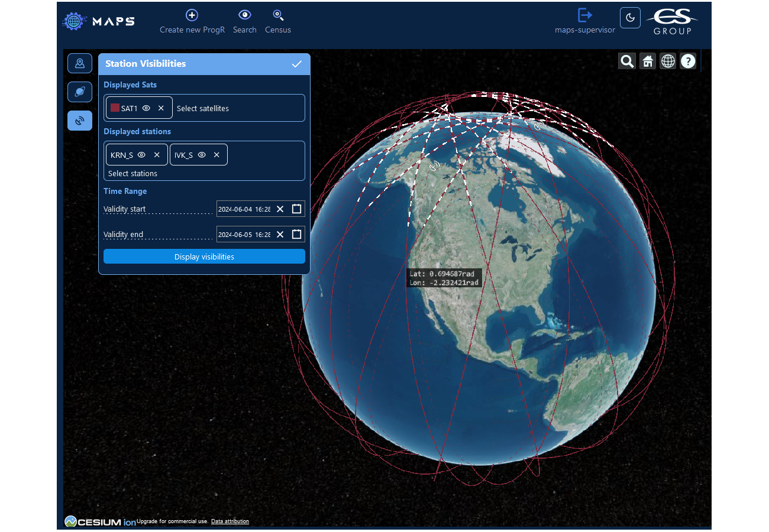
Task: Toggle IVK_S station eye icon
Action: pos(202,155)
